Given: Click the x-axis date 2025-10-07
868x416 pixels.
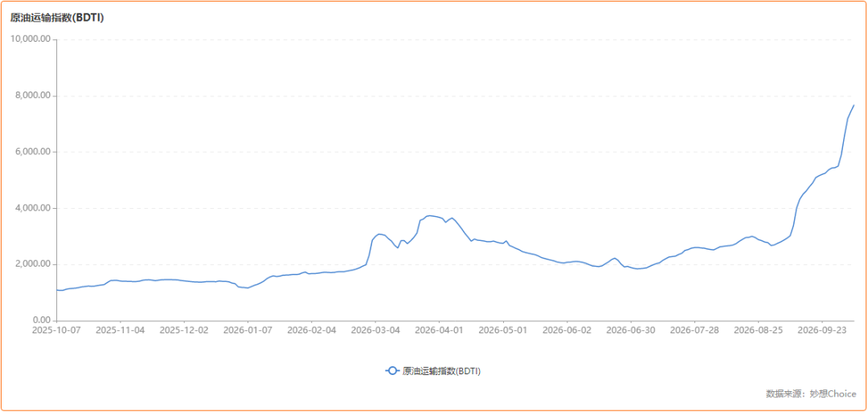Looking at the screenshot, I should coord(57,330).
